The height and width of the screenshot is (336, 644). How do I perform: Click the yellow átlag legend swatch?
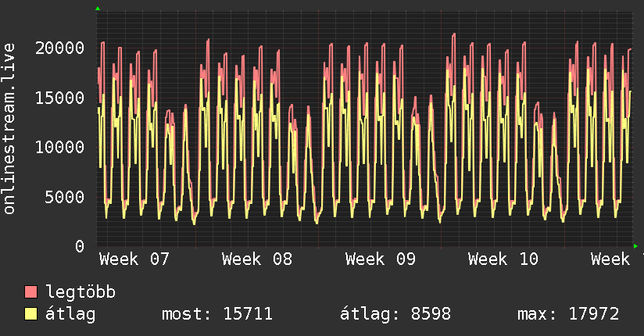click(31, 314)
